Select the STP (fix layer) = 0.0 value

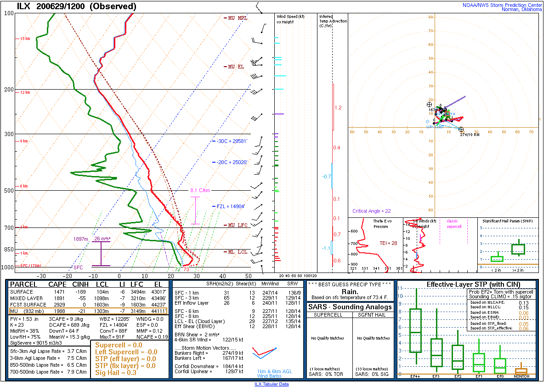[x=125, y=366]
